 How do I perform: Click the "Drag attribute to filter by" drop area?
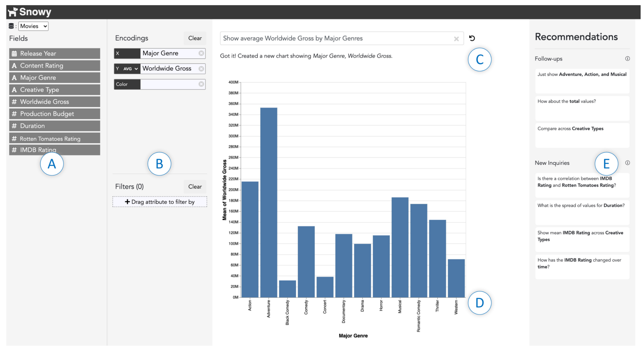pos(160,202)
